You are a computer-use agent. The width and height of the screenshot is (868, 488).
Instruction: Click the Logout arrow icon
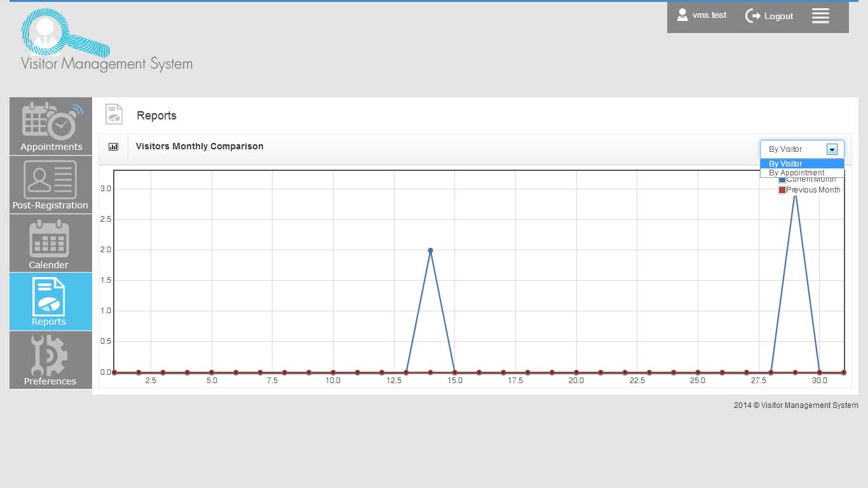tap(753, 16)
